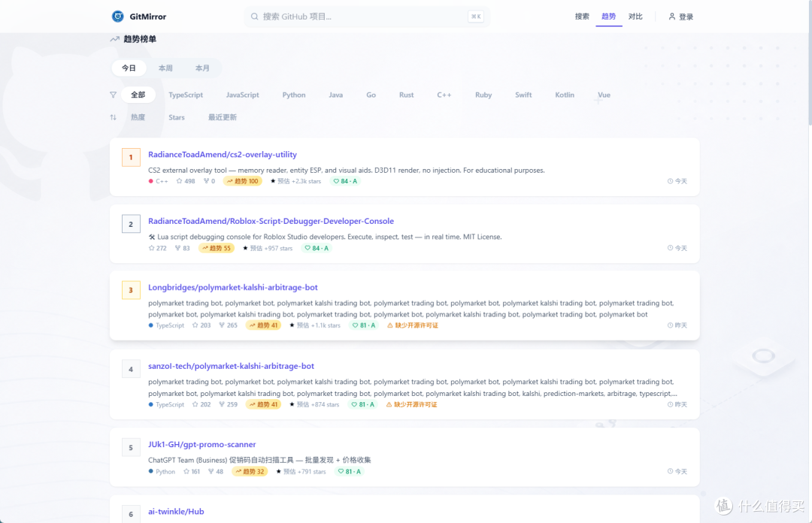Filter by Vue language

tap(604, 95)
